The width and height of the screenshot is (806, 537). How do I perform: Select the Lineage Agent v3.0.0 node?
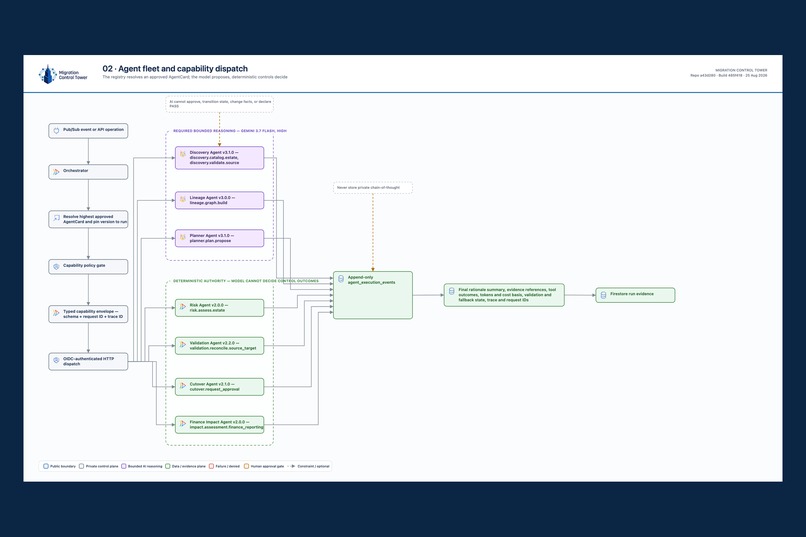pyautogui.click(x=219, y=200)
